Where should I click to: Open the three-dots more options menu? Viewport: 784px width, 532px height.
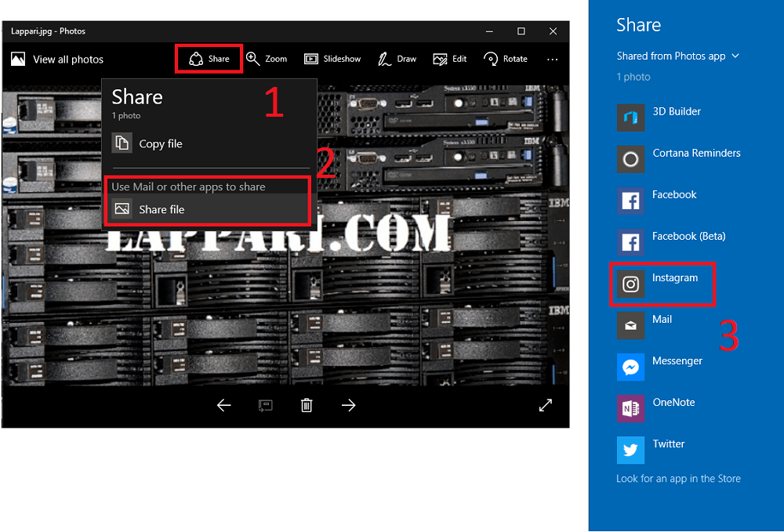[x=552, y=59]
